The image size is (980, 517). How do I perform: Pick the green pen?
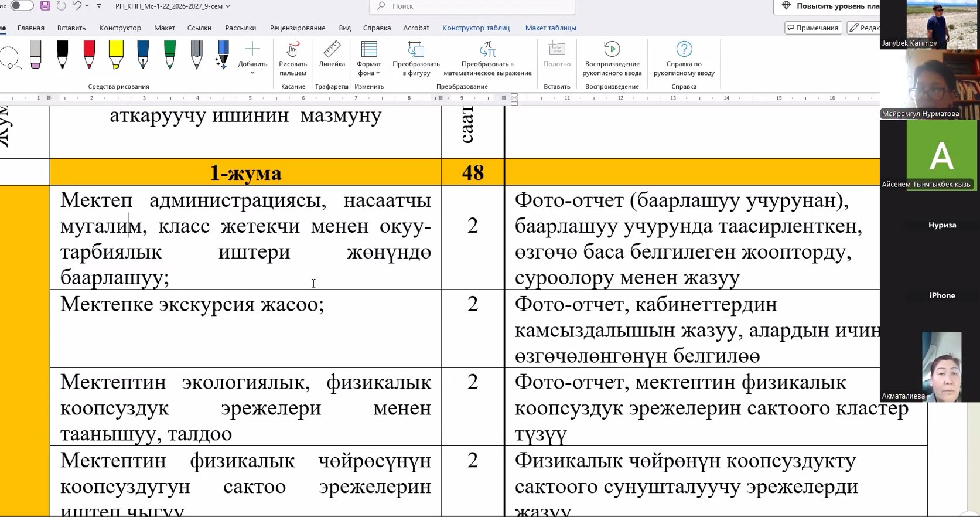[x=170, y=55]
